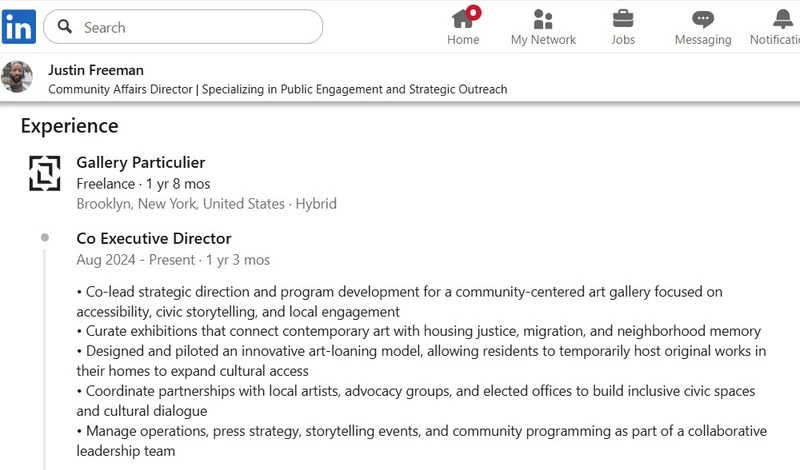Open the Messaging speech bubble icon
The width and height of the screenshot is (800, 470).
pyautogui.click(x=703, y=19)
